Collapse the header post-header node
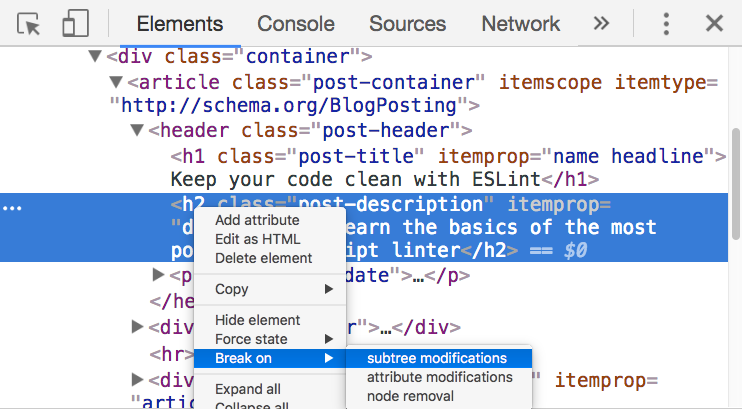The width and height of the screenshot is (742, 409). [x=137, y=130]
